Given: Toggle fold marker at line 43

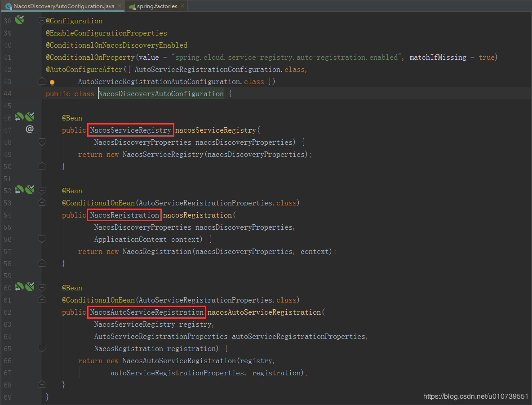Looking at the screenshot, I should 42,81.
